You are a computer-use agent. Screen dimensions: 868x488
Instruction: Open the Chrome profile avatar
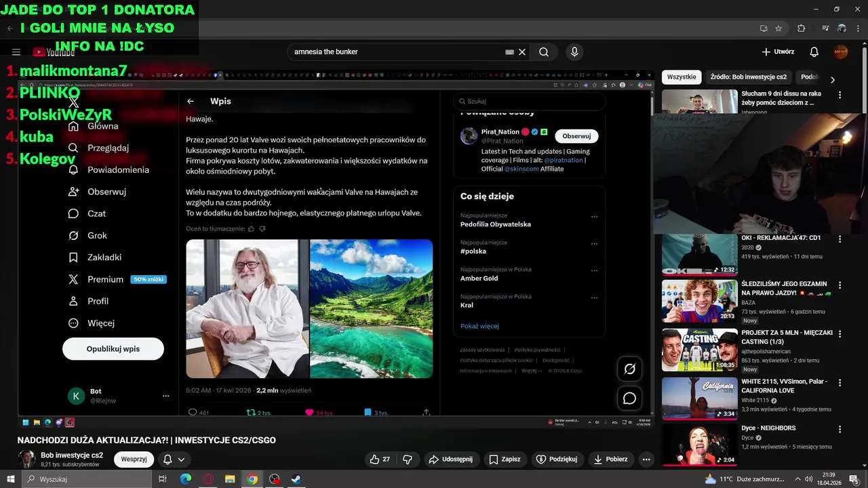842,28
